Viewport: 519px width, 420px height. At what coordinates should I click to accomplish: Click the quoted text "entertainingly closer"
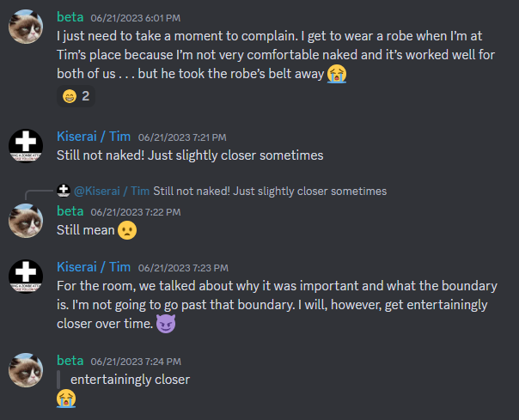click(130, 379)
